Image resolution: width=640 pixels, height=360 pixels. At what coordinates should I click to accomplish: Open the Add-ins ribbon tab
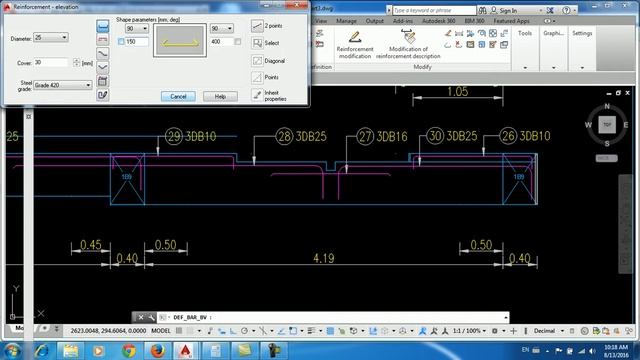402,21
